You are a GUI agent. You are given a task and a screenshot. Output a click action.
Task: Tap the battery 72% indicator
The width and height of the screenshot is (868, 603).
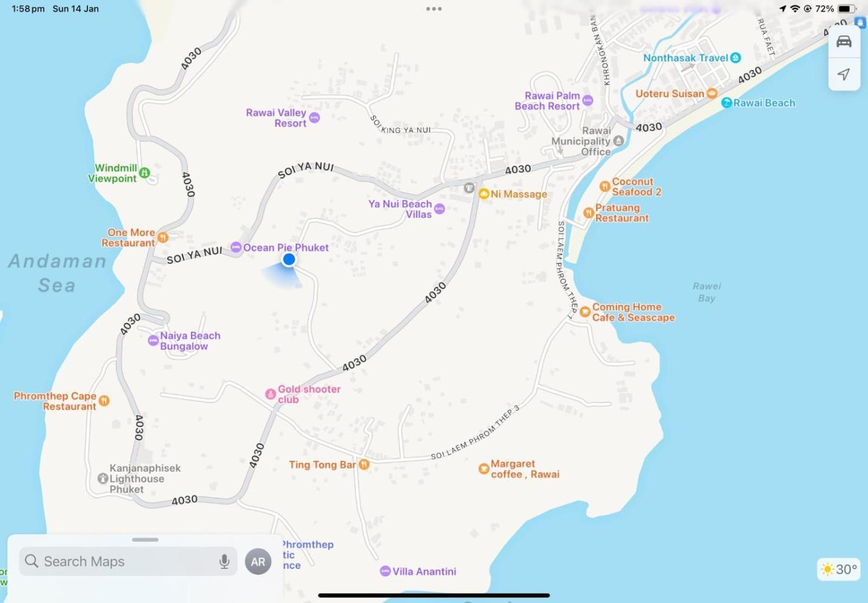835,9
